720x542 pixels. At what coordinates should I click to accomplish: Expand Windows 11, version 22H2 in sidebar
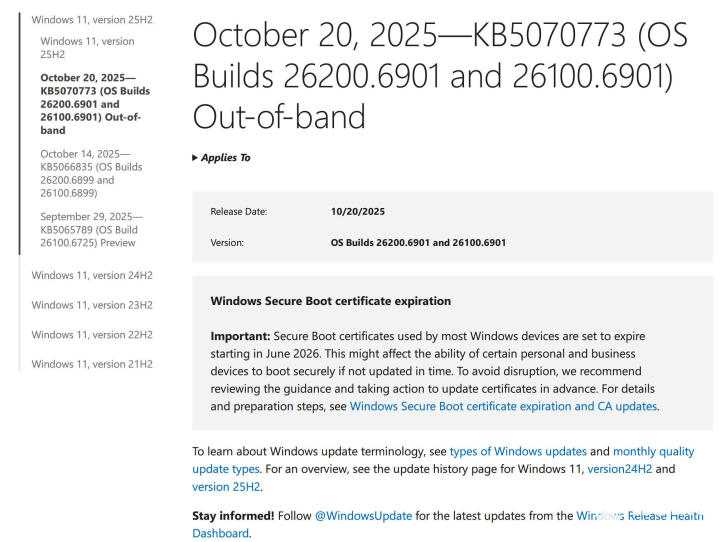[x=92, y=335]
